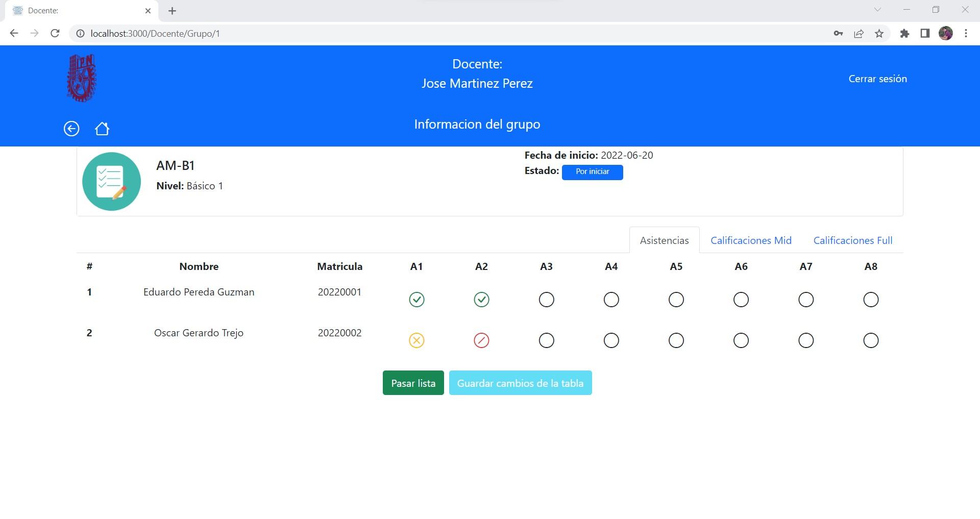Switch to Calificaciones Mid tab
The width and height of the screenshot is (980, 519).
[751, 240]
